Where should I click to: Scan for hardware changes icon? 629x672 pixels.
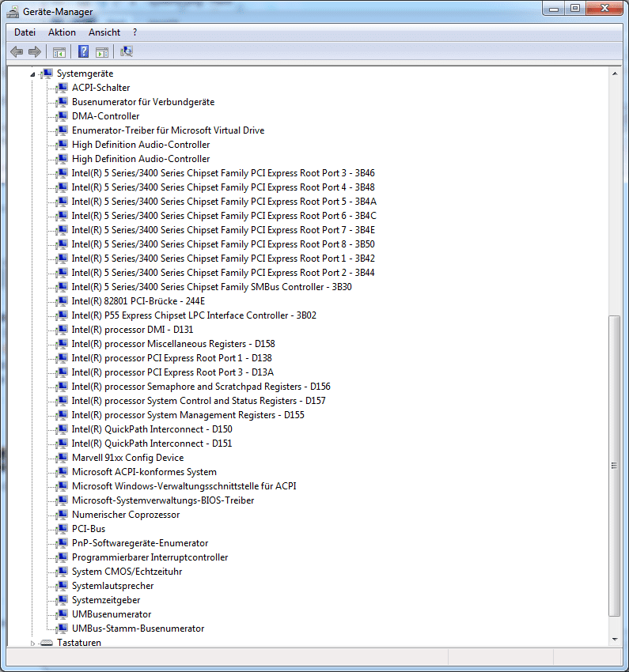click(x=127, y=52)
